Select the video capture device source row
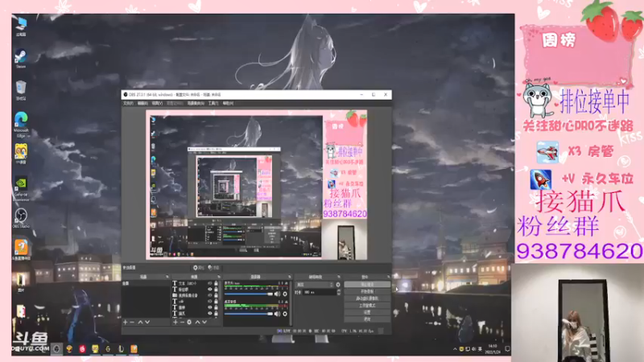644x362 pixels. 195,295
